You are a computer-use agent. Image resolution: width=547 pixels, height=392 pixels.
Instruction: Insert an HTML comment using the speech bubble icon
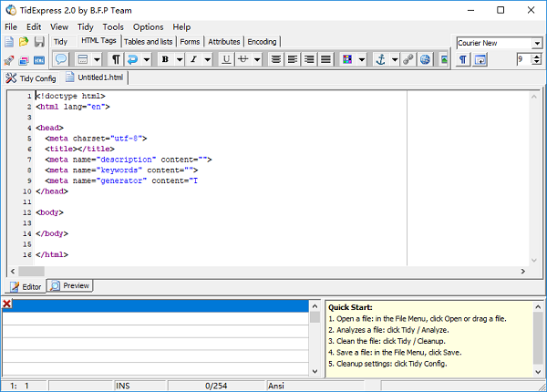pos(62,59)
